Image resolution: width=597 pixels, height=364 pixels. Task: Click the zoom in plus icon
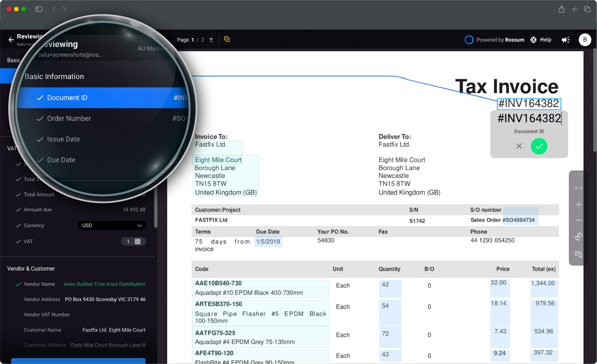[x=578, y=204]
